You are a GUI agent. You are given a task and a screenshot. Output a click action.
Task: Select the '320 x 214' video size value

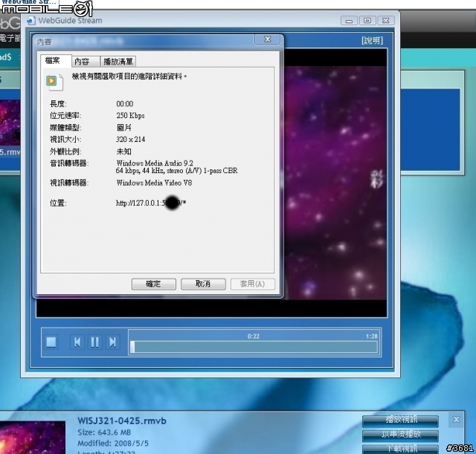(131, 140)
